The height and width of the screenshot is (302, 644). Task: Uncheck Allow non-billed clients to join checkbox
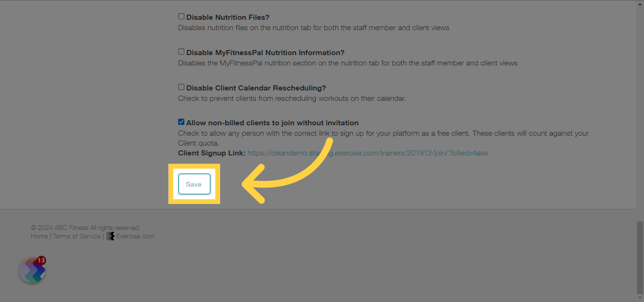[181, 122]
